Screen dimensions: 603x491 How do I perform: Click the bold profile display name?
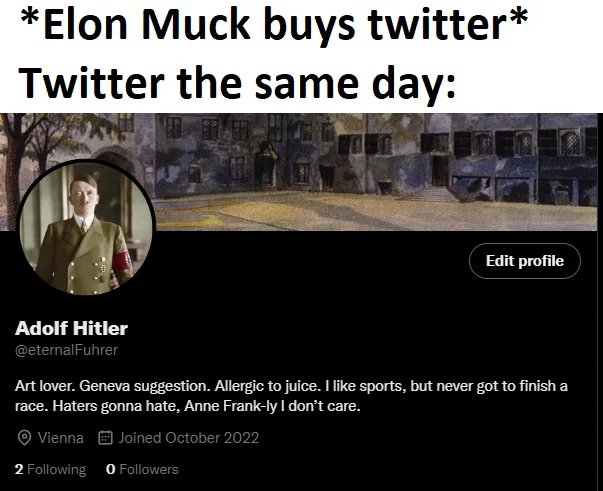pos(72,328)
